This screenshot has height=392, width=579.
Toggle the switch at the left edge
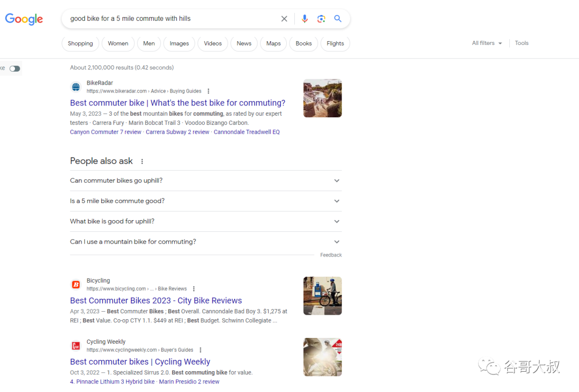click(15, 69)
